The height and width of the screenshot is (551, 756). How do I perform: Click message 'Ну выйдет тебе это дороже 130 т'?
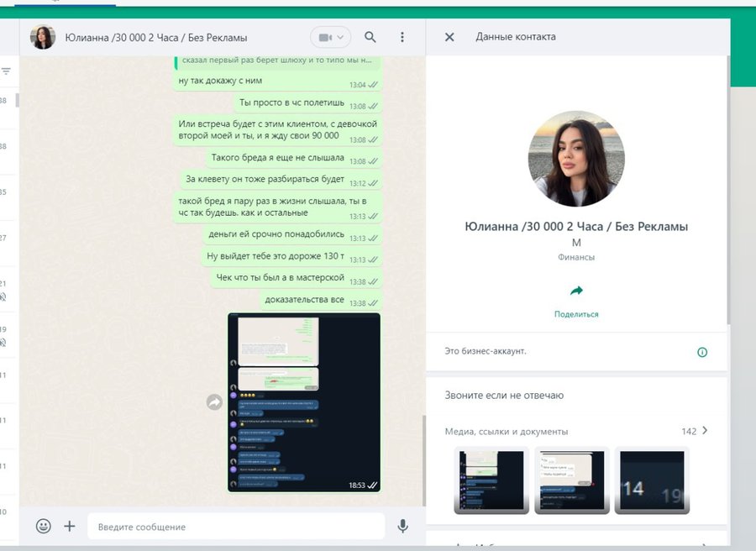[x=291, y=256]
